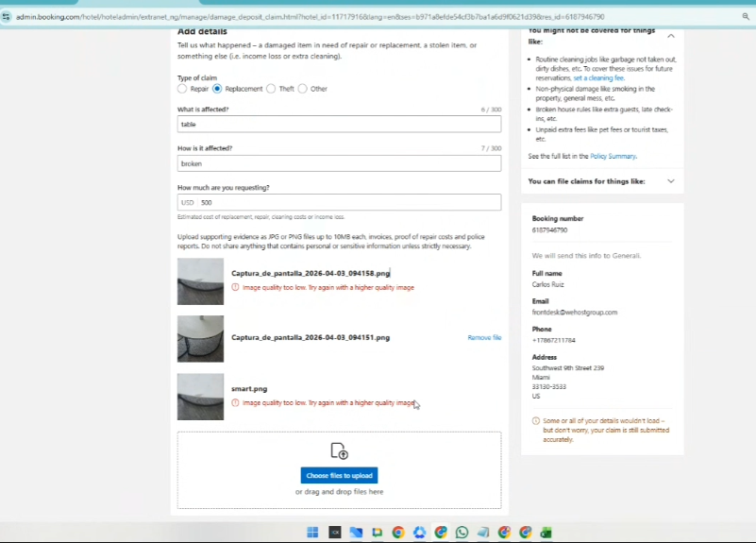Click the 'How is it affected?' text field
This screenshot has width=756, height=543.
(x=339, y=163)
